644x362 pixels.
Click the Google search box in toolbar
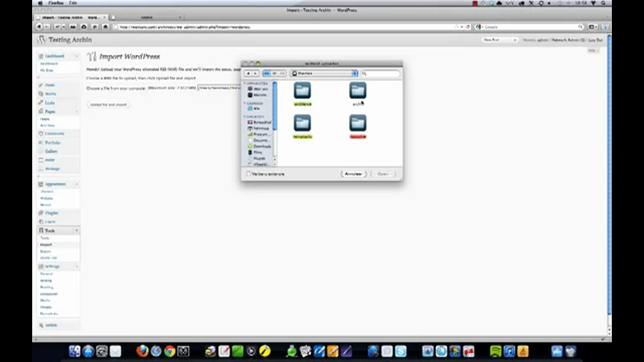click(530, 27)
